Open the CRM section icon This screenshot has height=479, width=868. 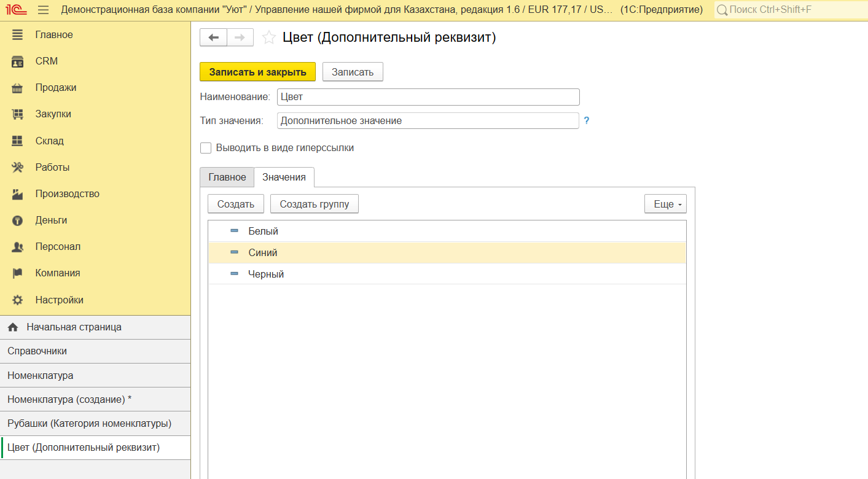tap(17, 61)
